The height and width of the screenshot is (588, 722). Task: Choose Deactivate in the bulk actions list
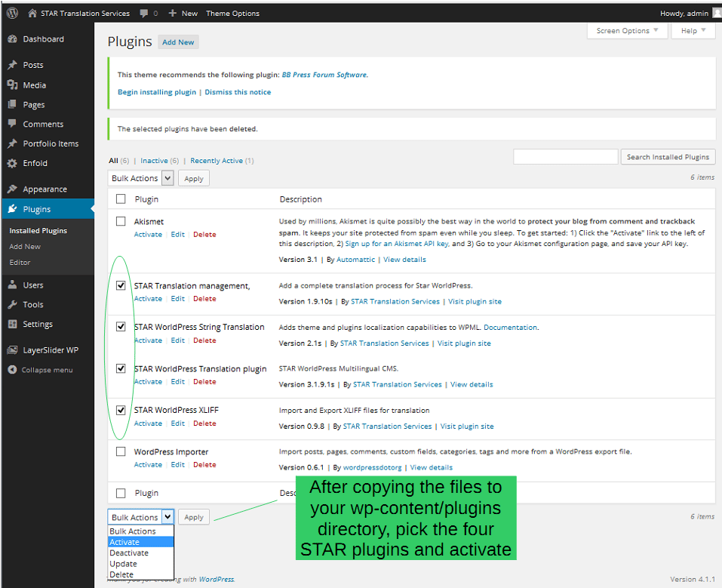click(141, 553)
